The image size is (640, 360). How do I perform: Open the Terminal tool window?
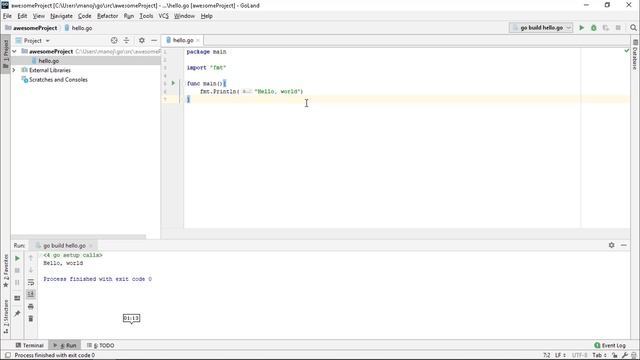click(x=29, y=345)
